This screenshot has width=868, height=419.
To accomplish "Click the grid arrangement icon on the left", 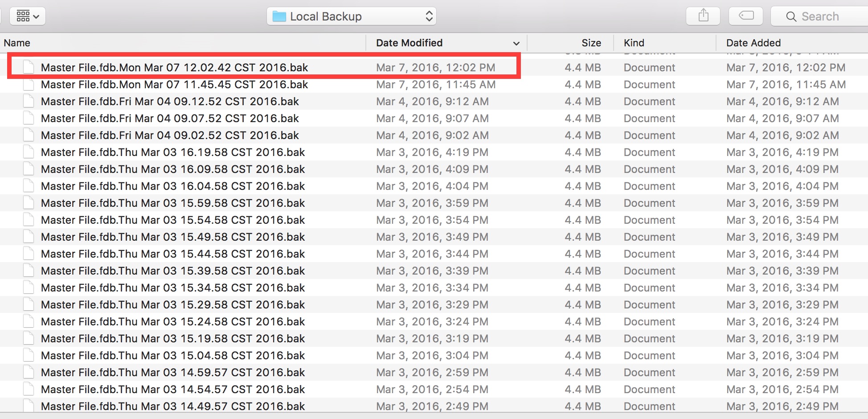I will pyautogui.click(x=22, y=16).
